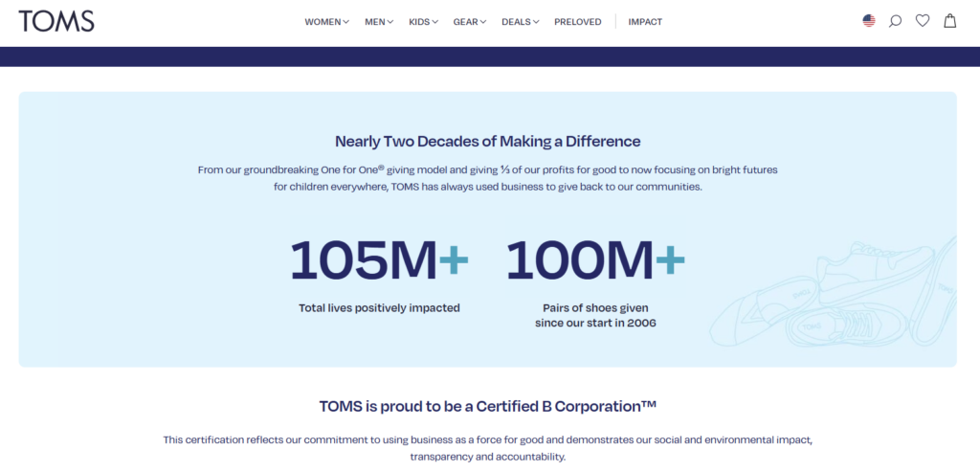Open the country selector flag icon

pyautogui.click(x=869, y=21)
